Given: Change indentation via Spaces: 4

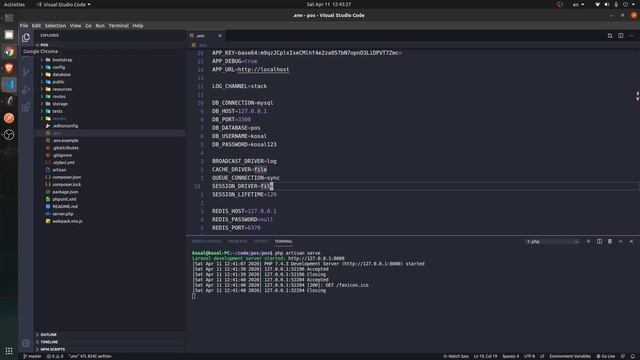Looking at the screenshot, I should click(x=511, y=356).
